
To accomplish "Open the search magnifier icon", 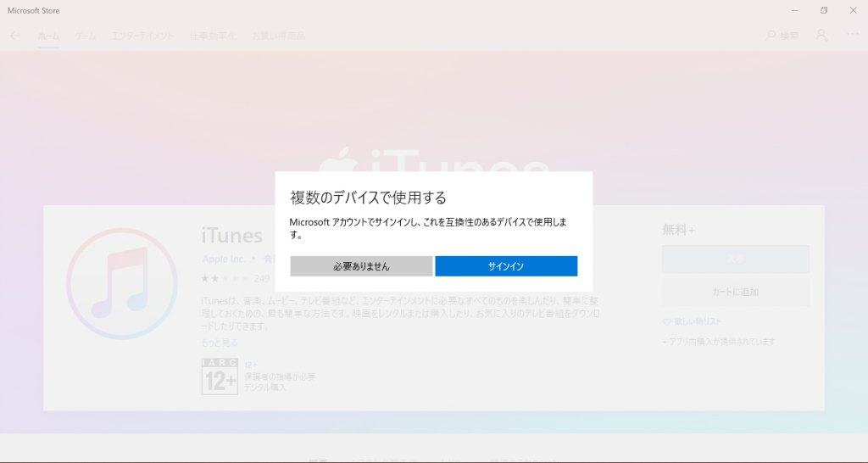I will (x=770, y=36).
